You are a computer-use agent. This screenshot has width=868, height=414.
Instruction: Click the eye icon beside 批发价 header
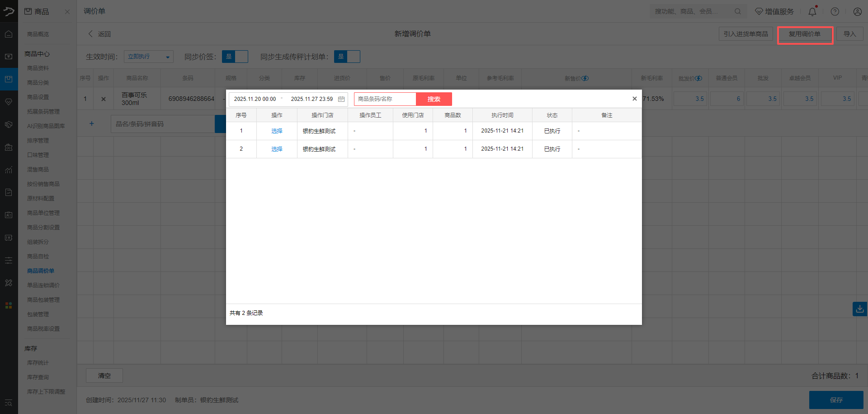point(698,78)
